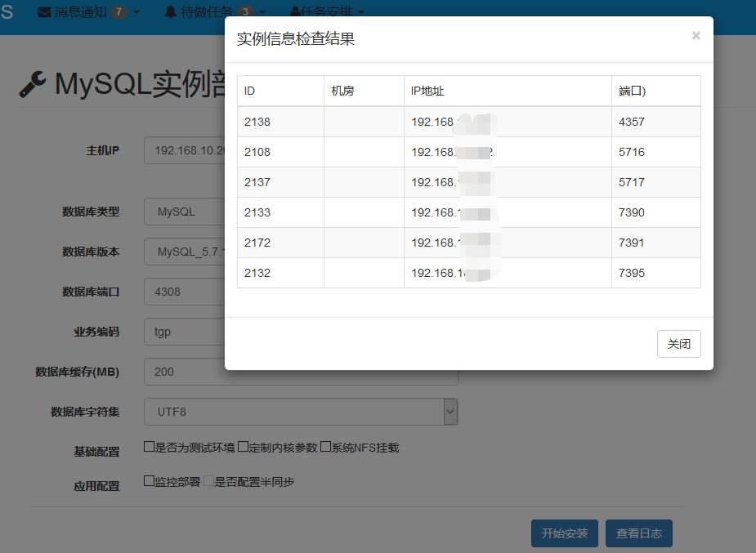Click IP address in row 2172
Screen dimensions: 756x553
[508, 243]
